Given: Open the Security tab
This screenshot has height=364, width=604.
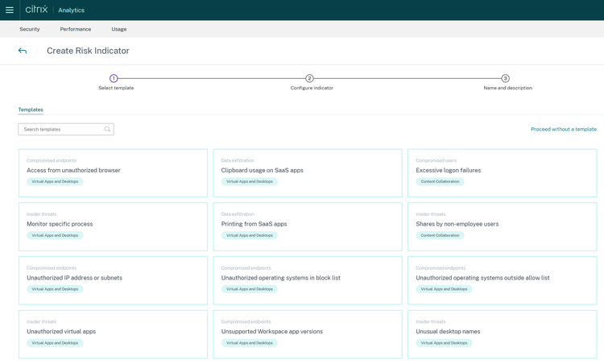Looking at the screenshot, I should coord(30,29).
